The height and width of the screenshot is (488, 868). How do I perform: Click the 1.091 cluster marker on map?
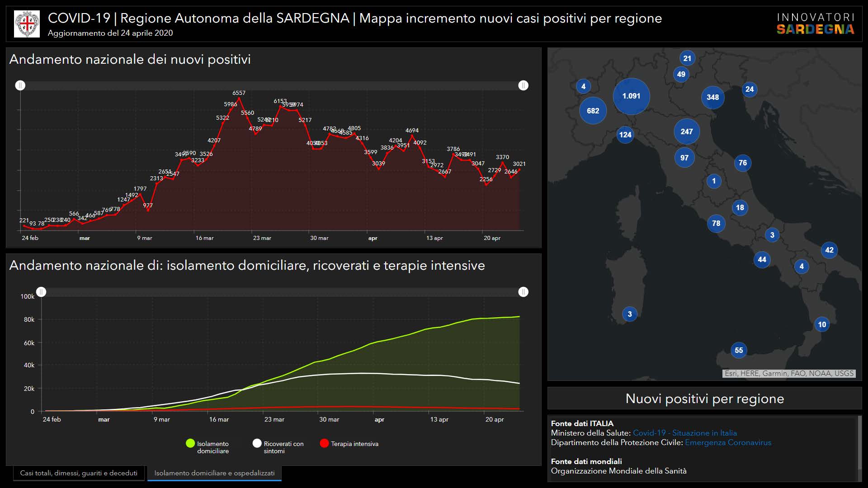[x=631, y=96]
